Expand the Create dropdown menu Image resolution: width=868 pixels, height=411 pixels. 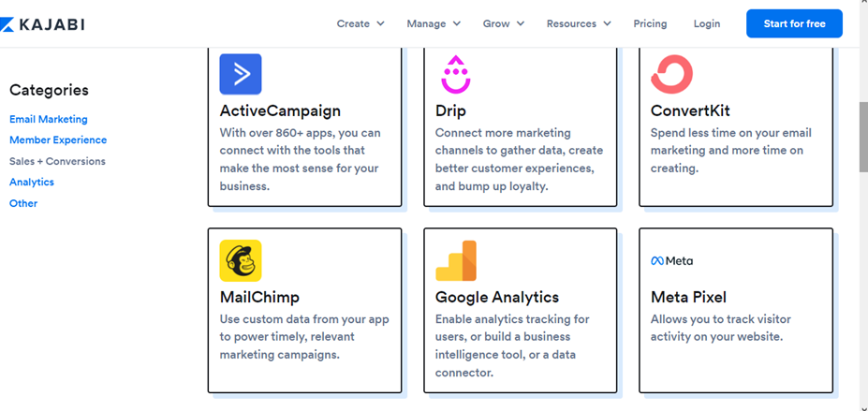360,23
